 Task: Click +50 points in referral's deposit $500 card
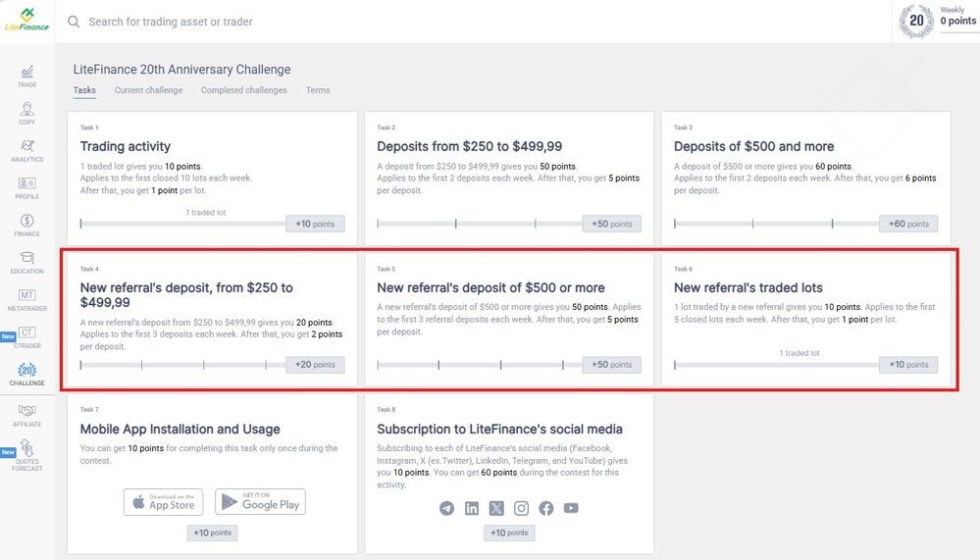[x=612, y=365]
